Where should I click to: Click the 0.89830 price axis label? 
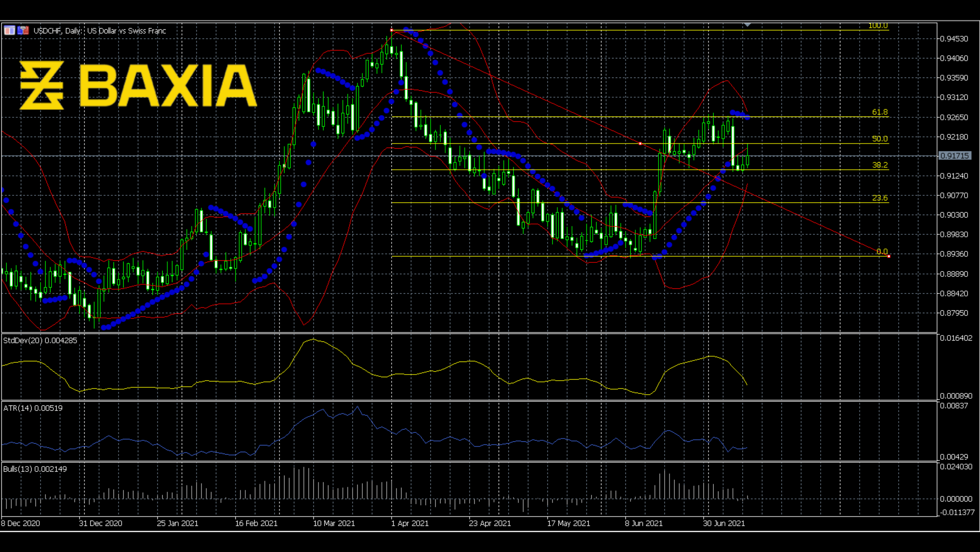(954, 234)
